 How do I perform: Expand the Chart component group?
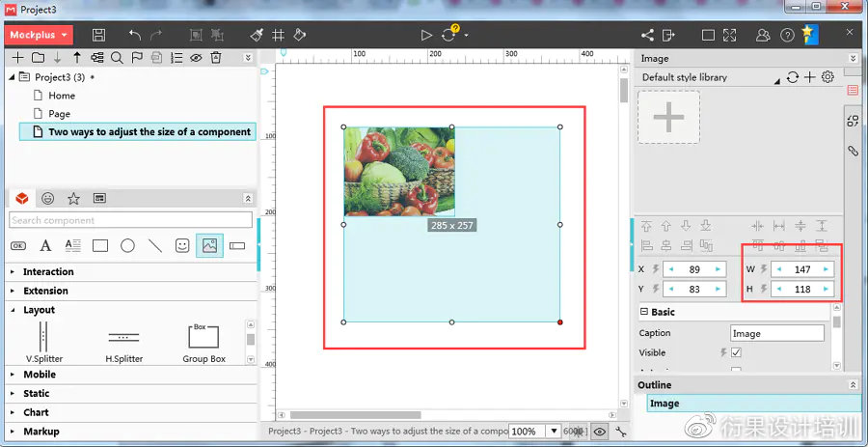click(x=13, y=412)
